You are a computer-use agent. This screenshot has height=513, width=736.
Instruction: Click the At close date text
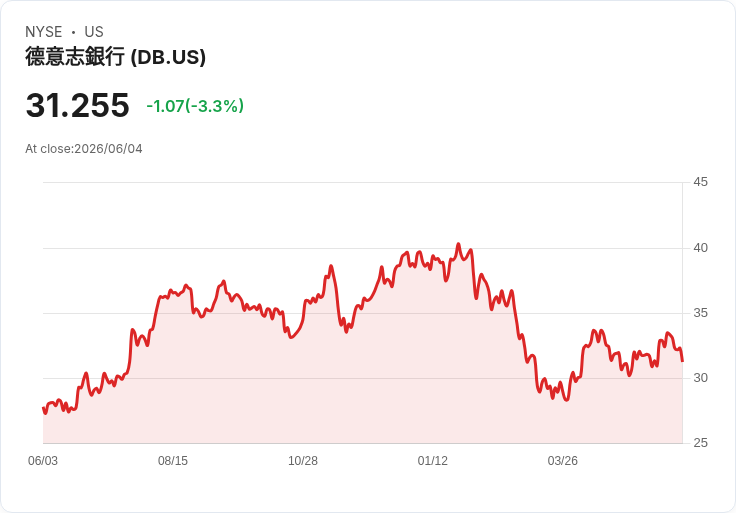tap(84, 149)
